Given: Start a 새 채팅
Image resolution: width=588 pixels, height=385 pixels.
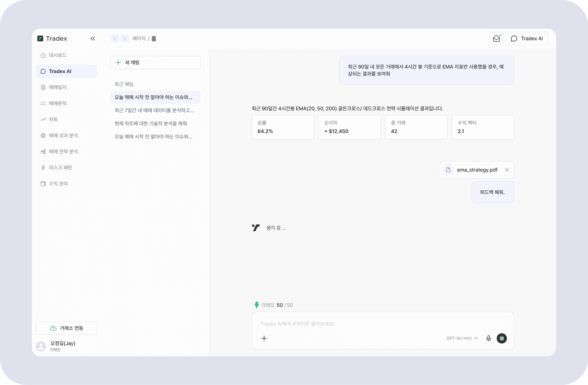Looking at the screenshot, I should pyautogui.click(x=155, y=62).
